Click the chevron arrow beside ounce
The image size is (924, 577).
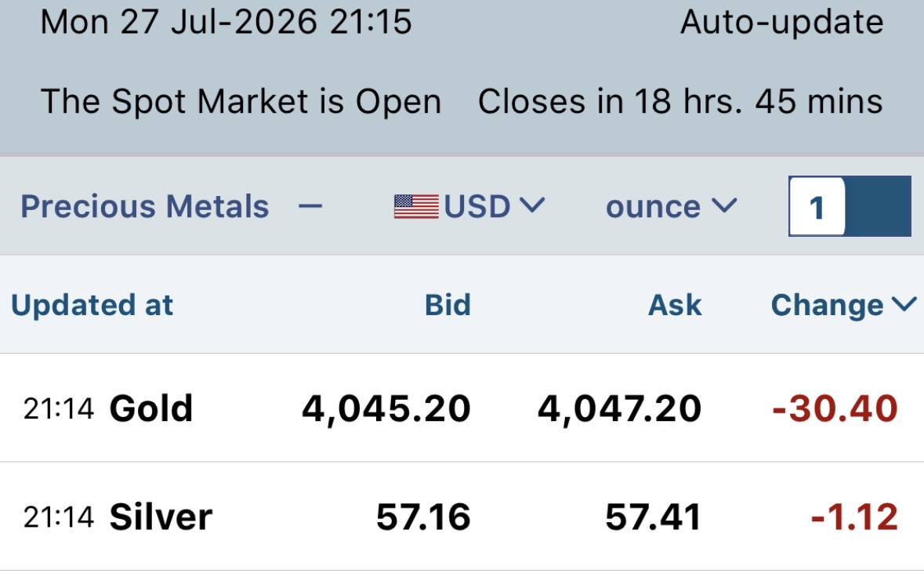coord(724,205)
